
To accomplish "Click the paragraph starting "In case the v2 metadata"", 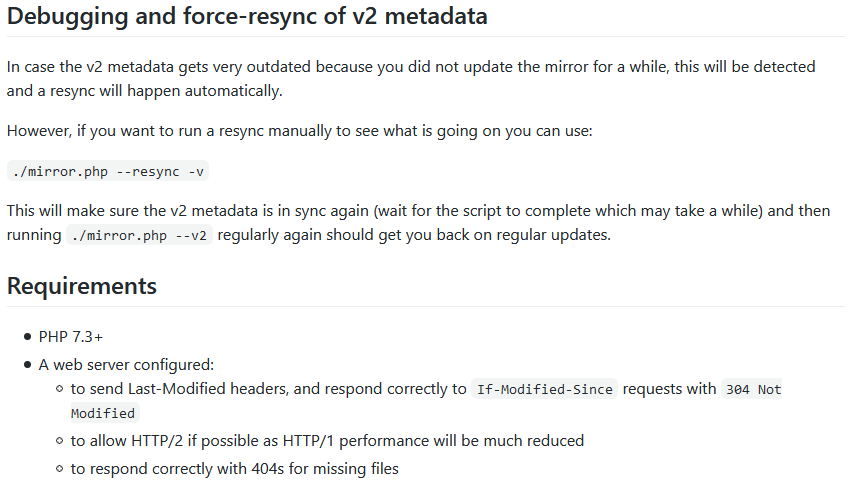I will pos(410,67).
